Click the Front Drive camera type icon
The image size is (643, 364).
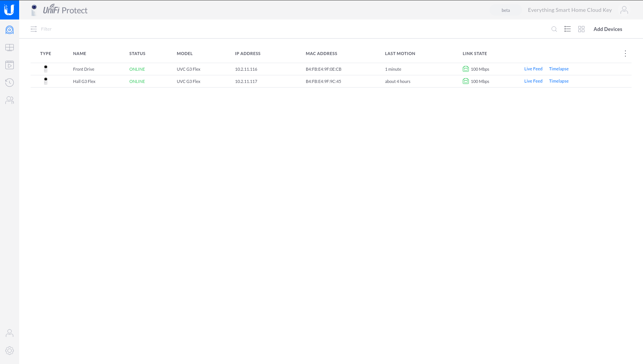46,69
